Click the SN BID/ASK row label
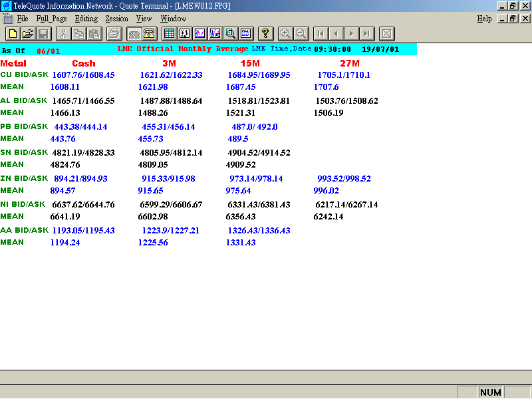The width and height of the screenshot is (532, 399). (24, 152)
